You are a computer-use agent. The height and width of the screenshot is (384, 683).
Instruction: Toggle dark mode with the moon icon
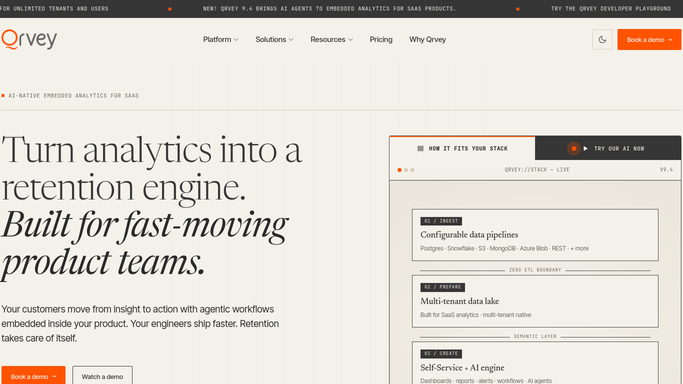[x=602, y=40]
